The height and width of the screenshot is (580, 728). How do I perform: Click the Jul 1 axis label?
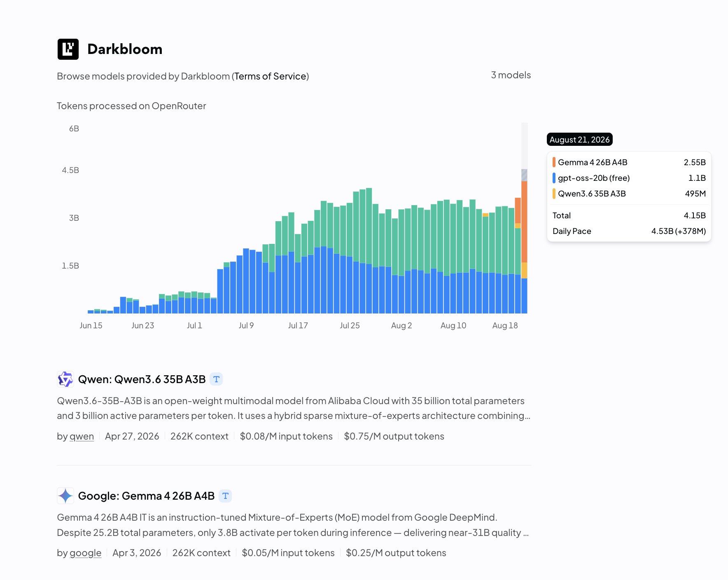194,325
